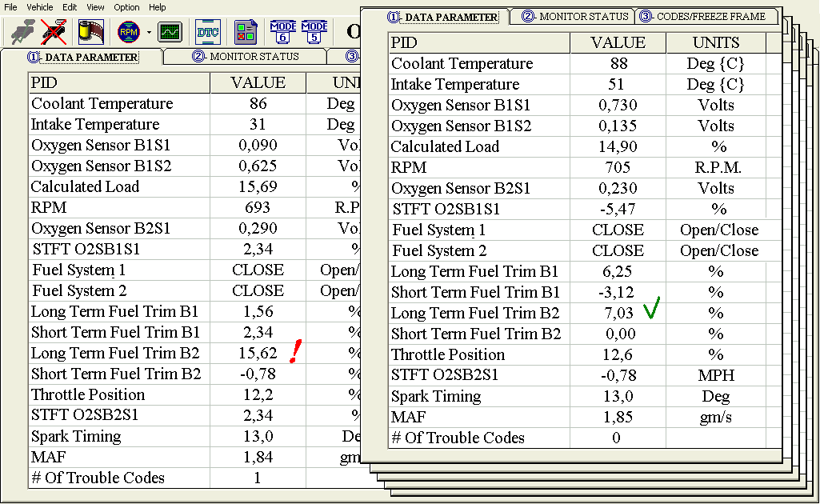Open the film roll recording icon
This screenshot has width=820, height=504.
point(90,32)
